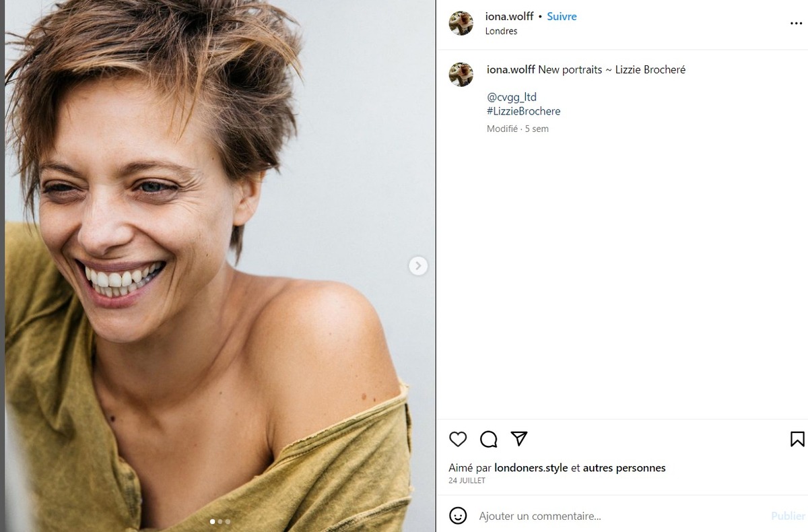Click the Publier button to post comment

point(788,516)
